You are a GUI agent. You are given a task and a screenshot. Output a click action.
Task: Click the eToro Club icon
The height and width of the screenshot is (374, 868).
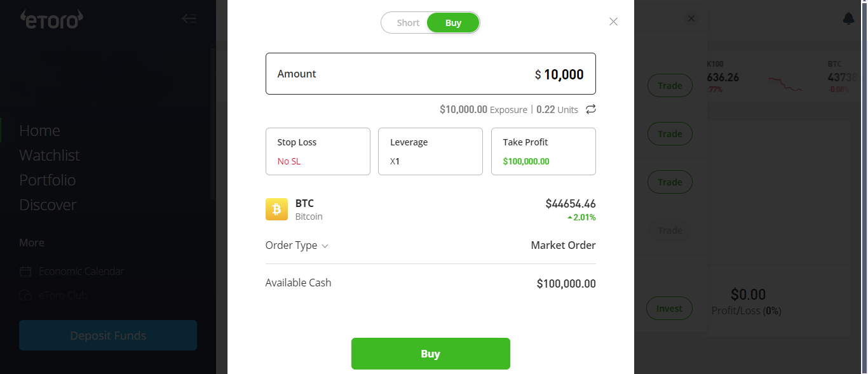coord(25,295)
